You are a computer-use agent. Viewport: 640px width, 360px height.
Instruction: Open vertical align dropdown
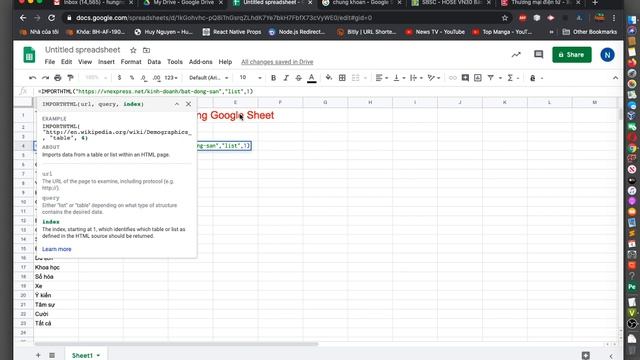point(399,78)
